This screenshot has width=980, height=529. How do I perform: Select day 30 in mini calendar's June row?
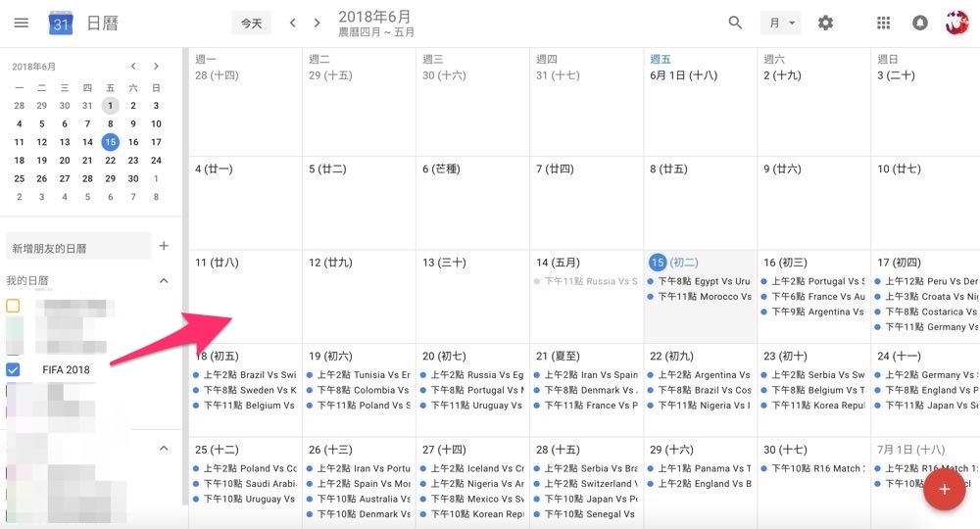click(133, 178)
